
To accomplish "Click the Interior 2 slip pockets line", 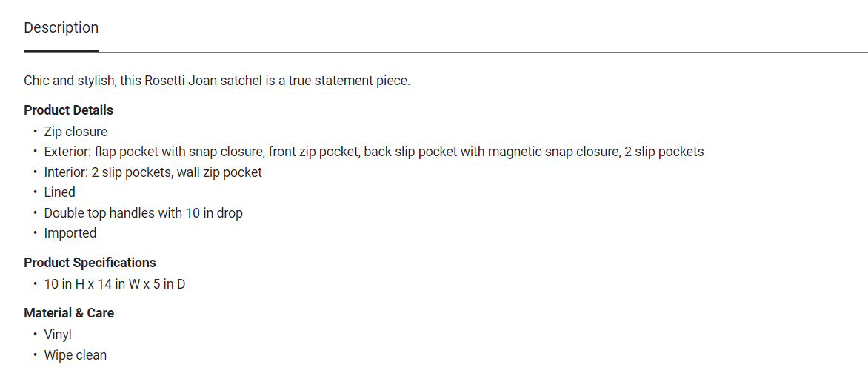I will pyautogui.click(x=153, y=172).
